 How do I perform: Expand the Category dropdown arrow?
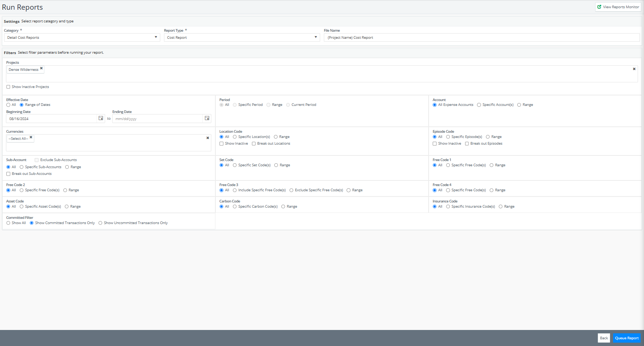click(x=156, y=37)
